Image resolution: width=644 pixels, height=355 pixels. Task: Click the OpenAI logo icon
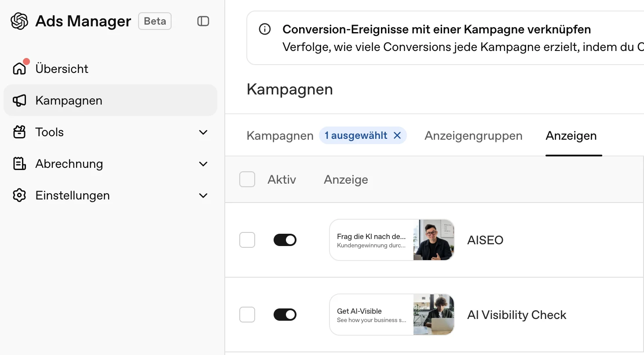coord(19,21)
